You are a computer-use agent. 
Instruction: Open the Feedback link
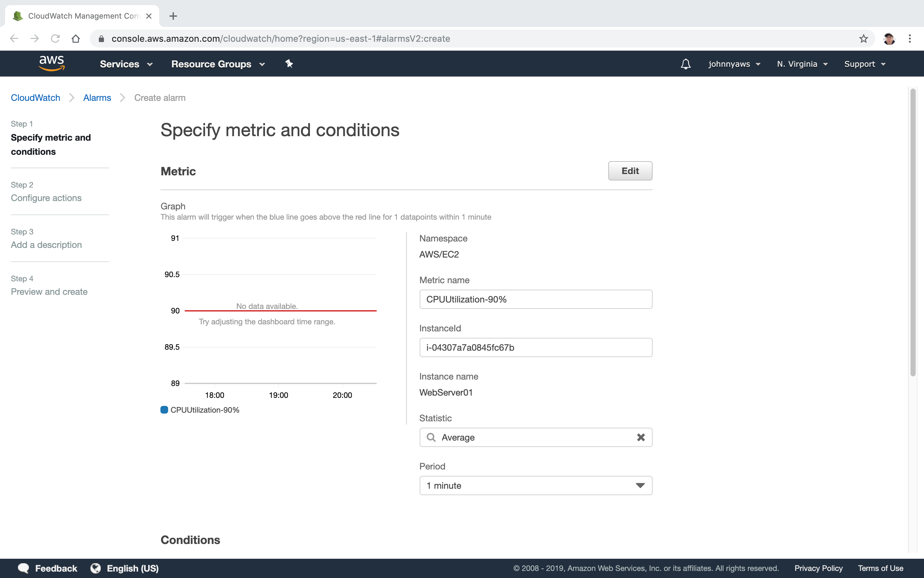pyautogui.click(x=56, y=568)
